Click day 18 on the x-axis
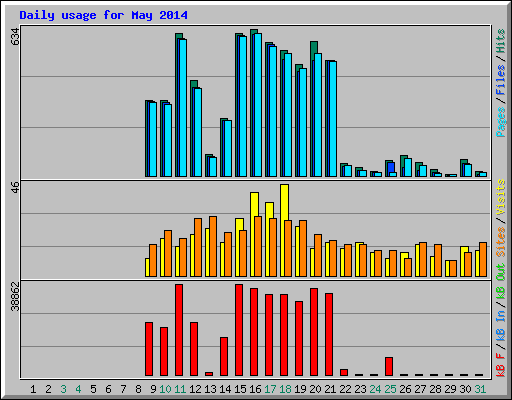 [285, 389]
